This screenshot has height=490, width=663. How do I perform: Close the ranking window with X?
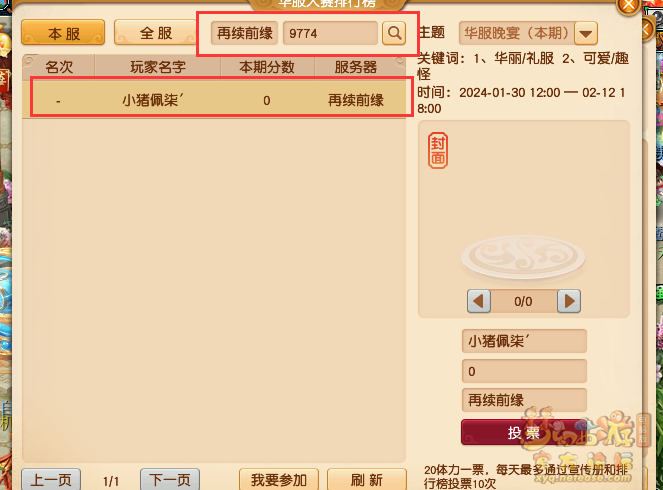[x=628, y=6]
